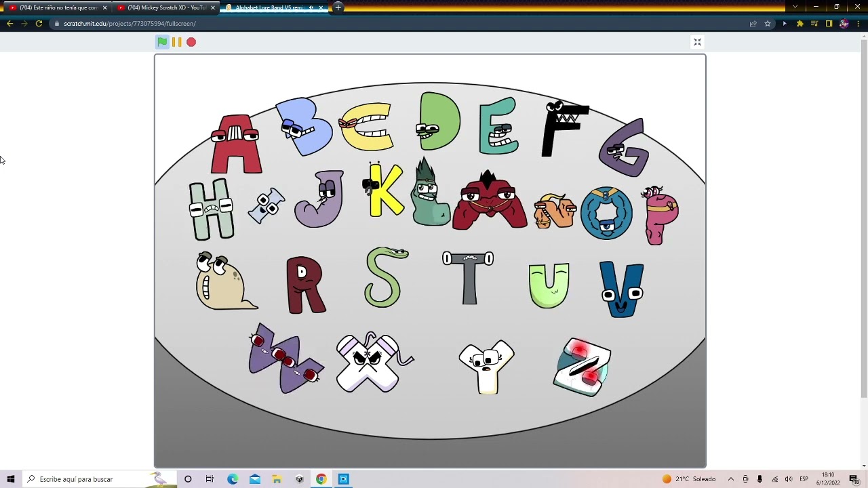Screen dimensions: 868x488
Task: Open the media control playlist icon
Action: click(x=814, y=24)
